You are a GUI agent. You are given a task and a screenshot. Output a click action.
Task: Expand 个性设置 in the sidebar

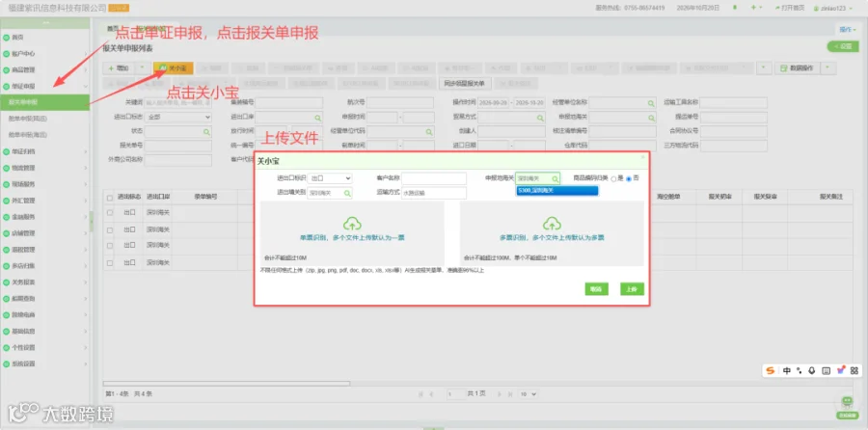44,347
